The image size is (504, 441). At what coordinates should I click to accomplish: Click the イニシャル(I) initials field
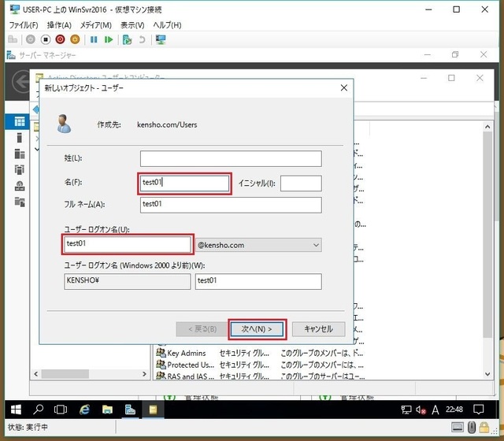pyautogui.click(x=301, y=183)
